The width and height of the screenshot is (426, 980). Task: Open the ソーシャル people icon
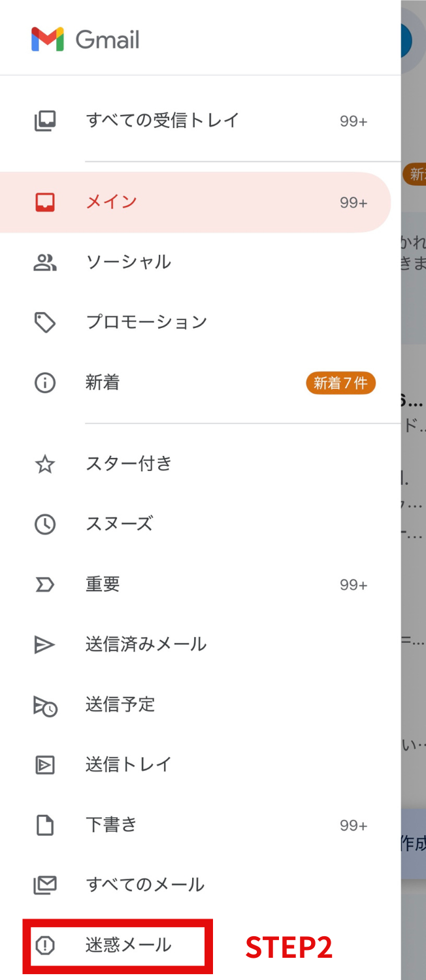tap(45, 263)
